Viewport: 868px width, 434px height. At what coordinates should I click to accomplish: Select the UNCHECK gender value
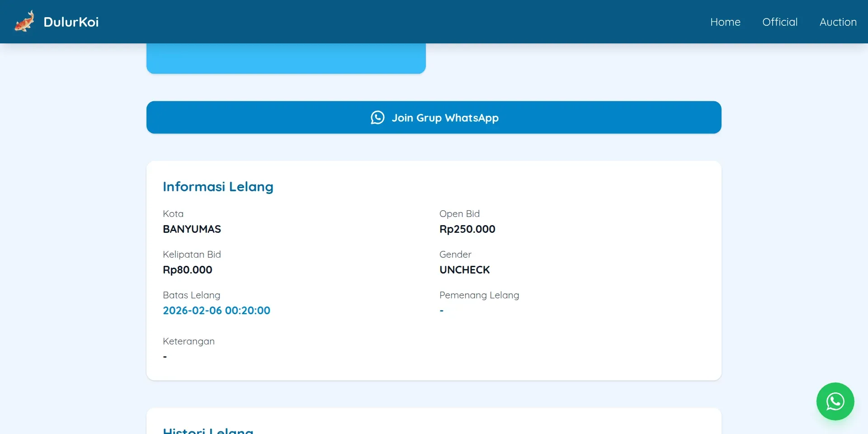(x=464, y=270)
